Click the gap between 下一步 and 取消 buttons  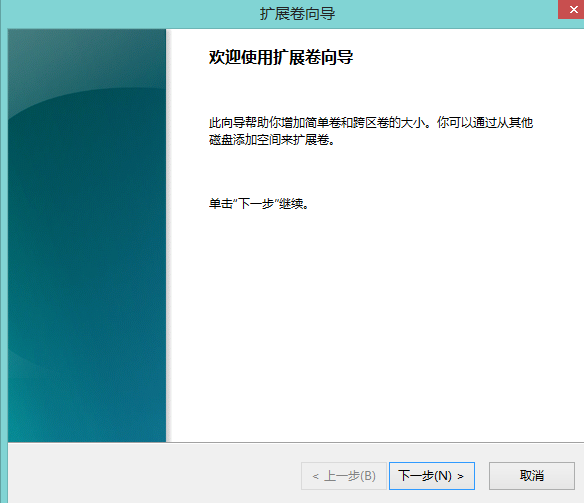point(482,476)
